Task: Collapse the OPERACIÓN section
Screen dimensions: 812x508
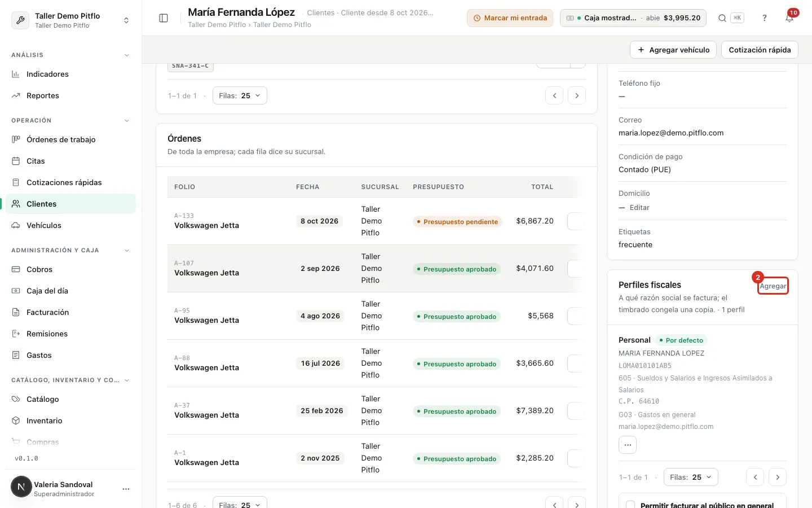Action: point(127,121)
